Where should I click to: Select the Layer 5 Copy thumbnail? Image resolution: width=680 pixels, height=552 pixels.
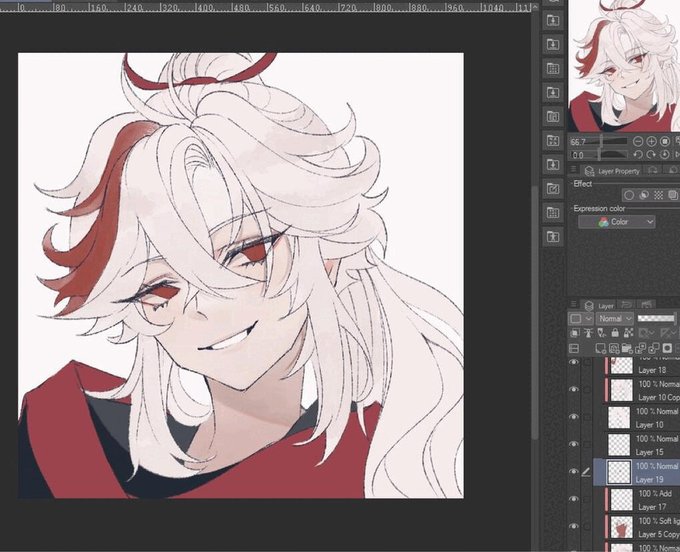(621, 527)
